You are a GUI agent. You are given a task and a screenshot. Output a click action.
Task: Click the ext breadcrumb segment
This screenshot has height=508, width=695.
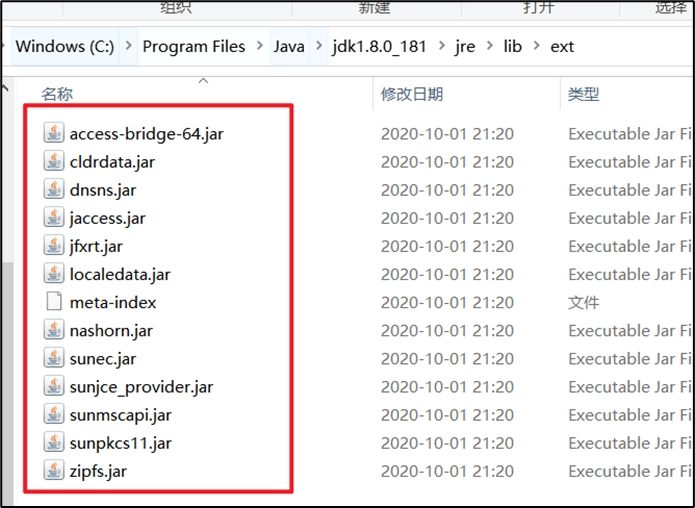coord(562,46)
